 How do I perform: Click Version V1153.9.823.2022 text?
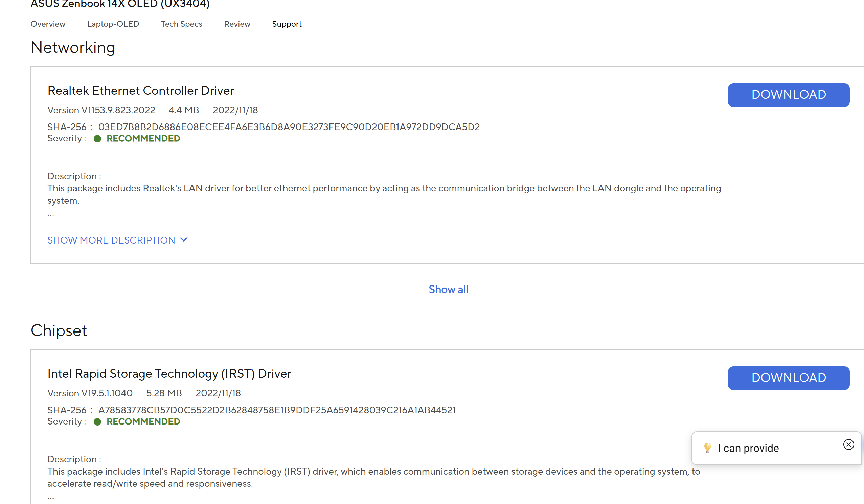(101, 110)
